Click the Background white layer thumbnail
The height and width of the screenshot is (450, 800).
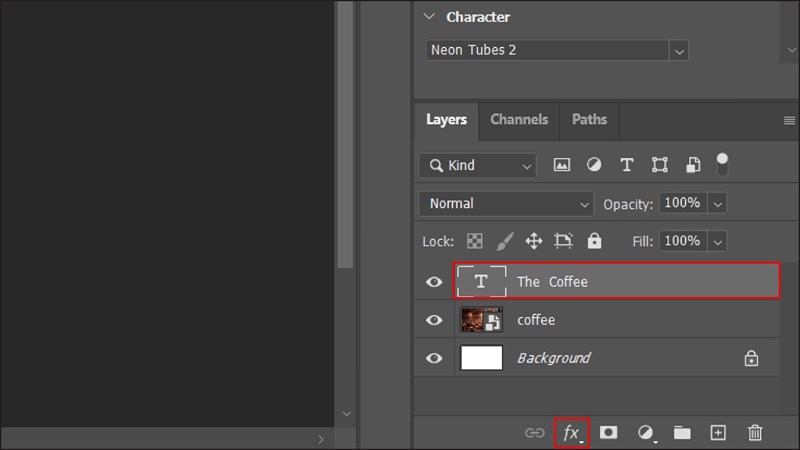[481, 358]
